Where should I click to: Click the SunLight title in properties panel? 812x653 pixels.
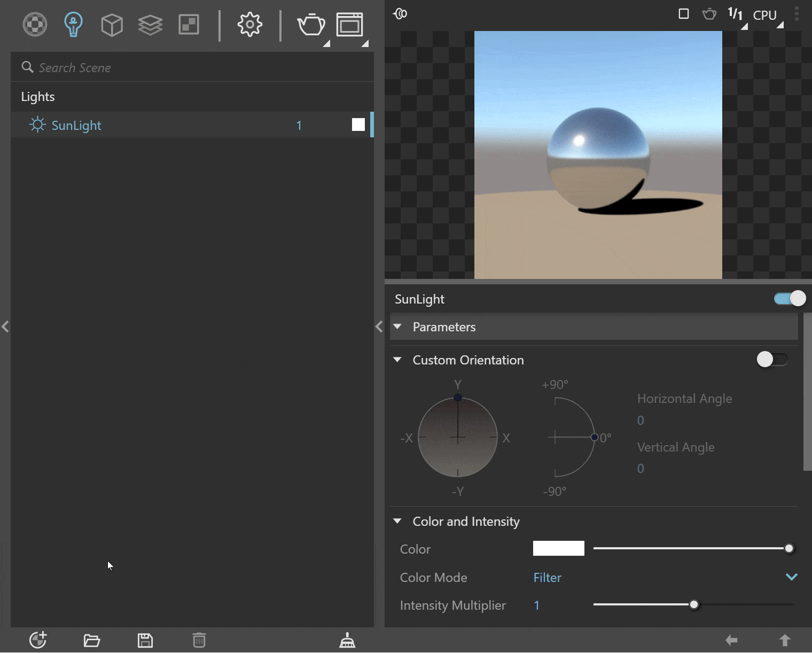(x=419, y=299)
